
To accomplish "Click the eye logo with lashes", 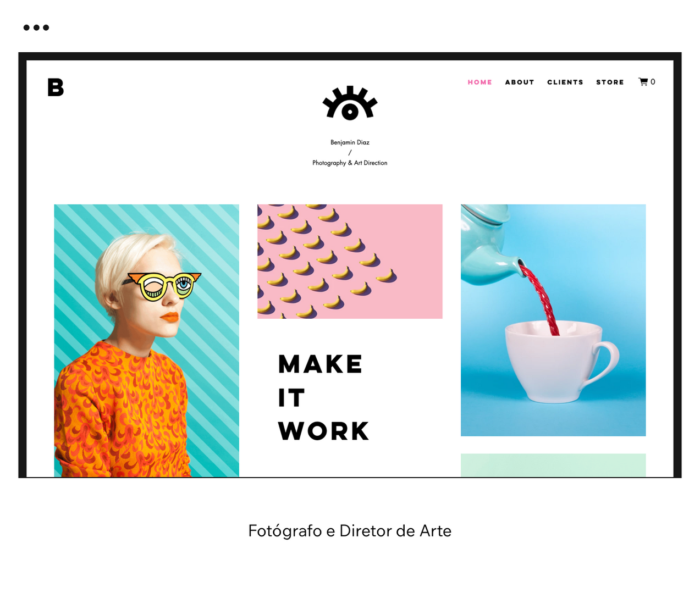I will tap(350, 103).
